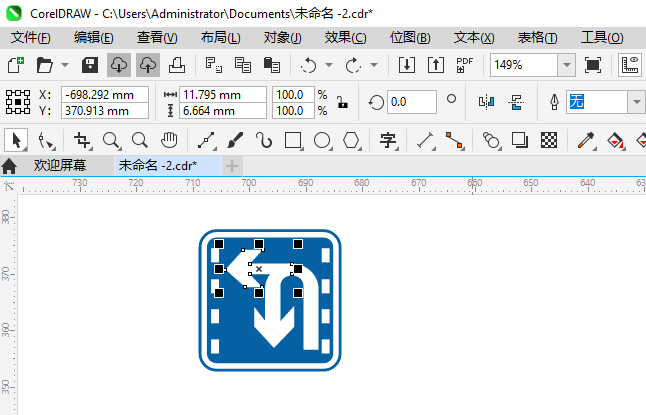This screenshot has width=646, height=415.
Task: Paste using the clipboard Paste icon
Action: click(x=272, y=65)
